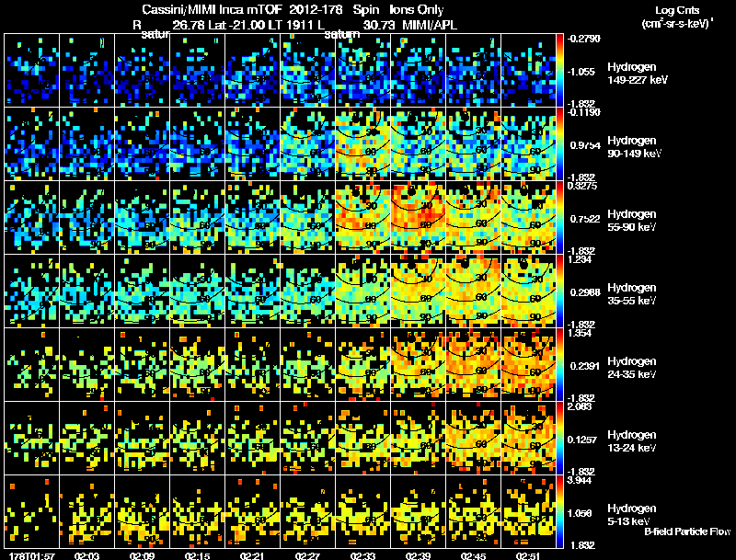
Task: Click the Hydrogen 55-90 keV row label
Action: point(632,221)
